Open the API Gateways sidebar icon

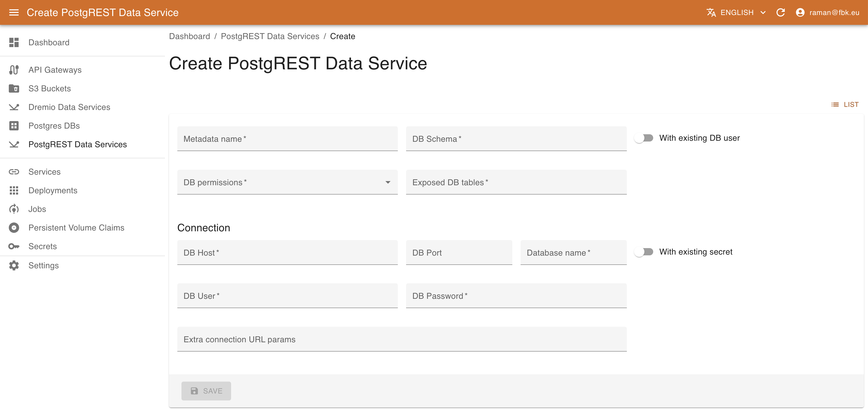(14, 70)
